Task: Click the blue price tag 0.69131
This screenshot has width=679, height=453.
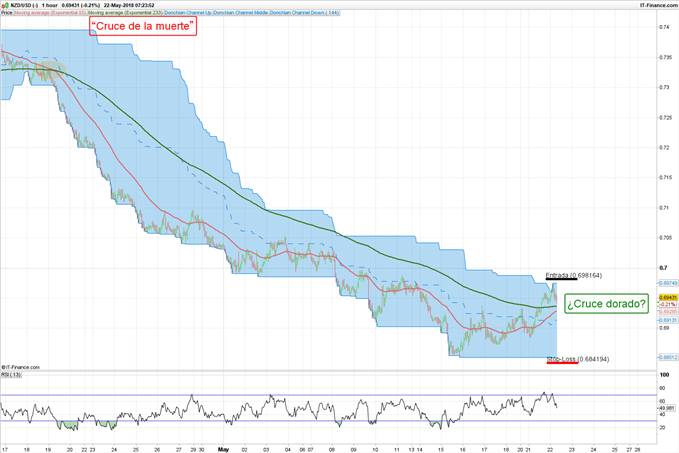Action: coord(668,320)
